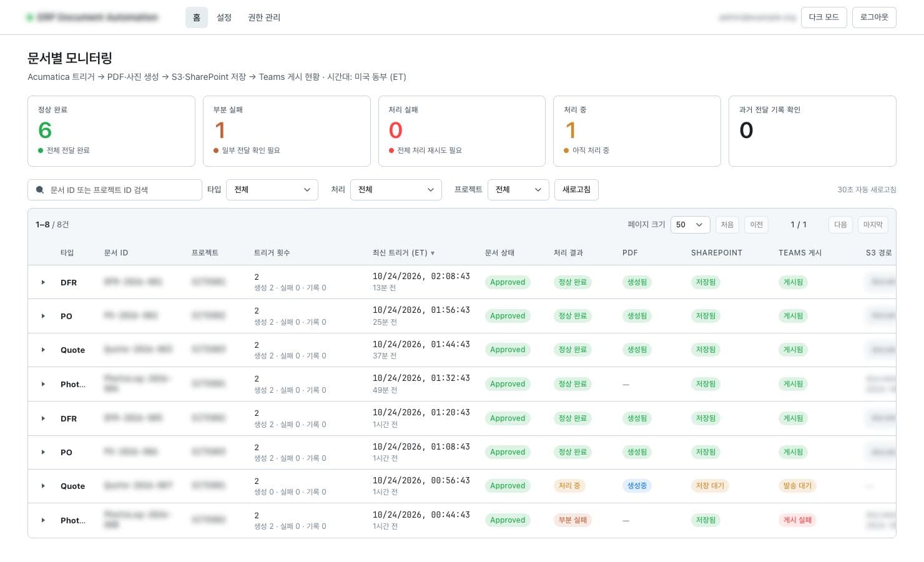Screen dimensions: 924x562
Task: Expand the row triggered at 00:44:43
Action: coord(43,520)
